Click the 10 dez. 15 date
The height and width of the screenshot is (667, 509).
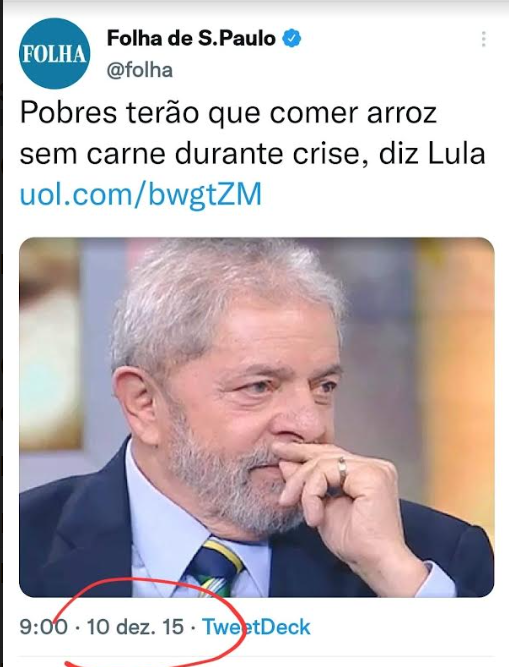pyautogui.click(x=135, y=627)
